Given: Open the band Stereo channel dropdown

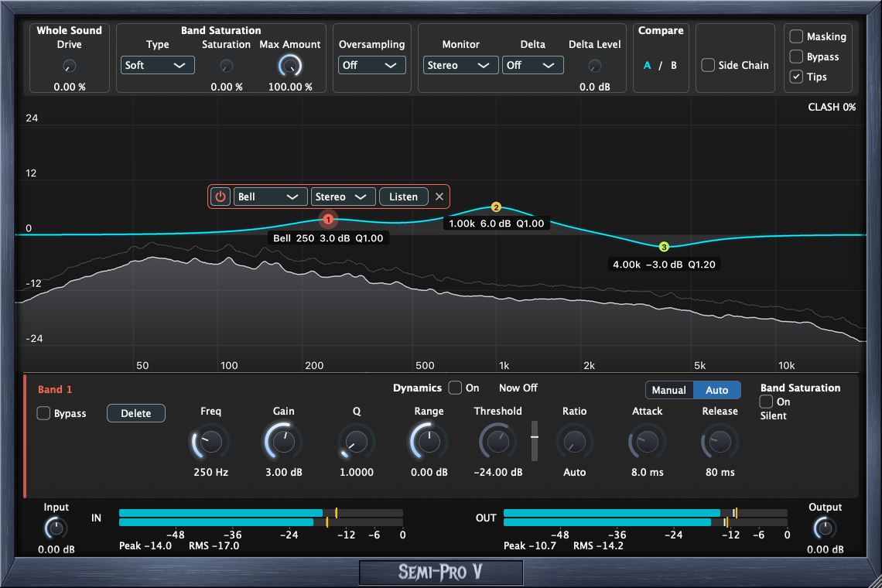Looking at the screenshot, I should click(343, 197).
